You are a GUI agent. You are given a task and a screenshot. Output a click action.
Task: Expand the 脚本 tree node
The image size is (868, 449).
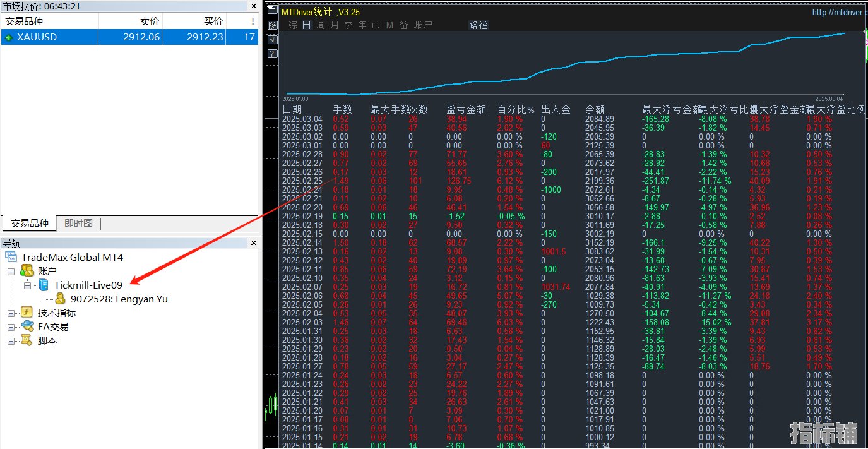tap(11, 340)
